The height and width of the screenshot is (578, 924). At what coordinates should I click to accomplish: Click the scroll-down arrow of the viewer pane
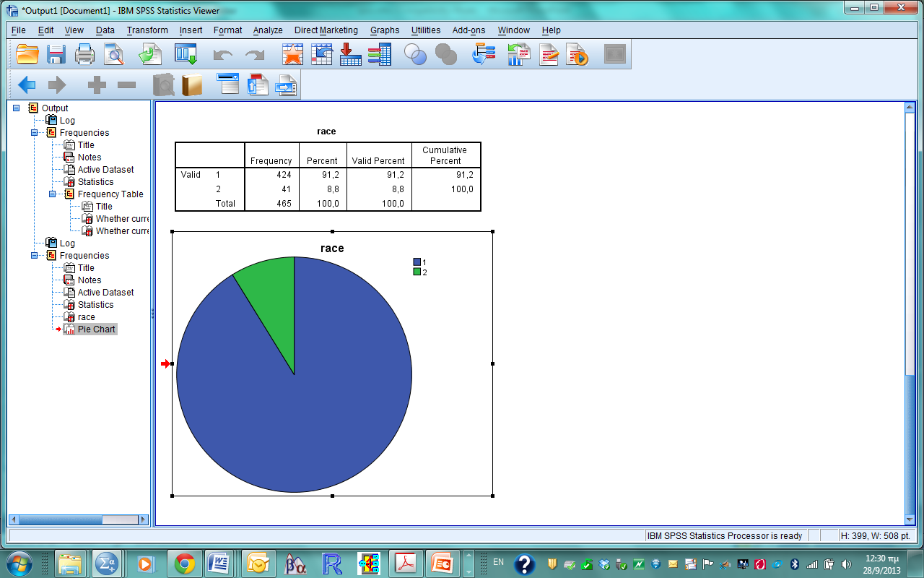(910, 519)
